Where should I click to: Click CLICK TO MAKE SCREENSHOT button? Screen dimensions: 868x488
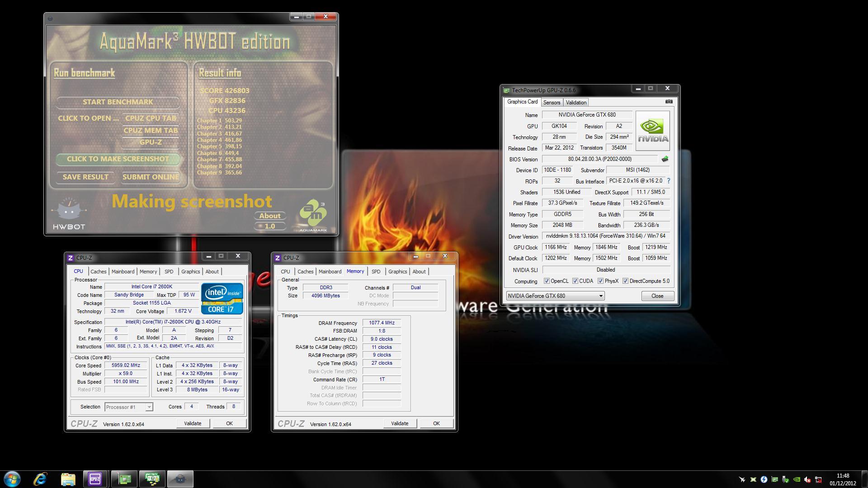(118, 159)
